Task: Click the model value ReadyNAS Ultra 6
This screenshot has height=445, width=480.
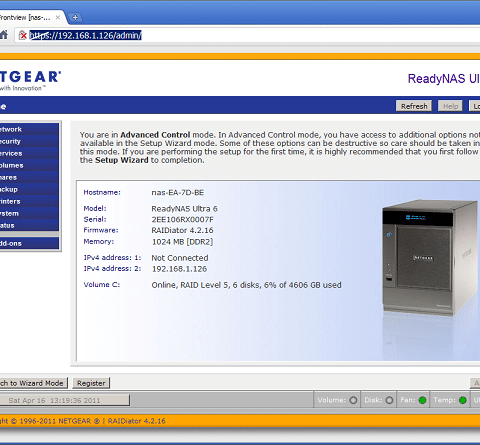Action: [184, 209]
